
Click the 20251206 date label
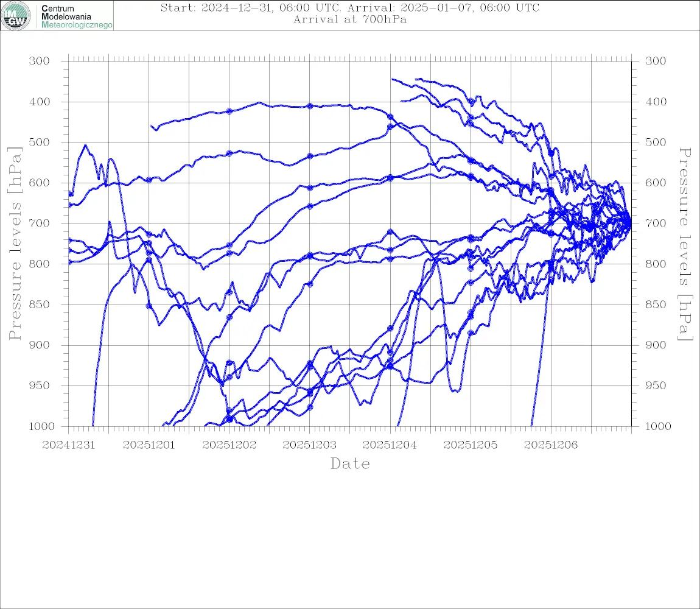point(551,445)
